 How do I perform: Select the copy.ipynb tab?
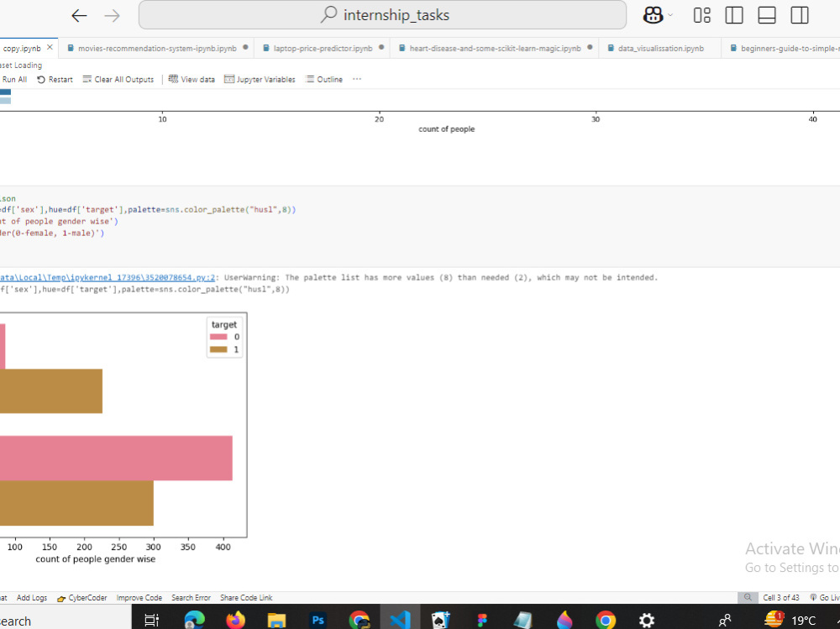tap(22, 48)
